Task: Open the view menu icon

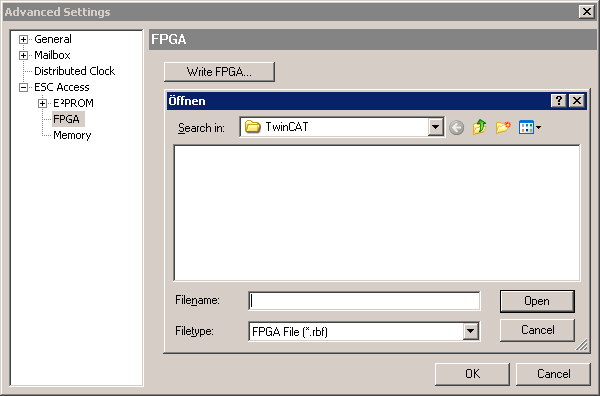Action: point(530,127)
